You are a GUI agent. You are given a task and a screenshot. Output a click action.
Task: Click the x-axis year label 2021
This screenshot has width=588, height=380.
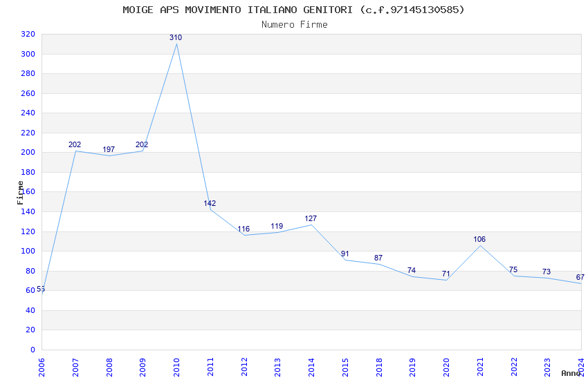[480, 368]
